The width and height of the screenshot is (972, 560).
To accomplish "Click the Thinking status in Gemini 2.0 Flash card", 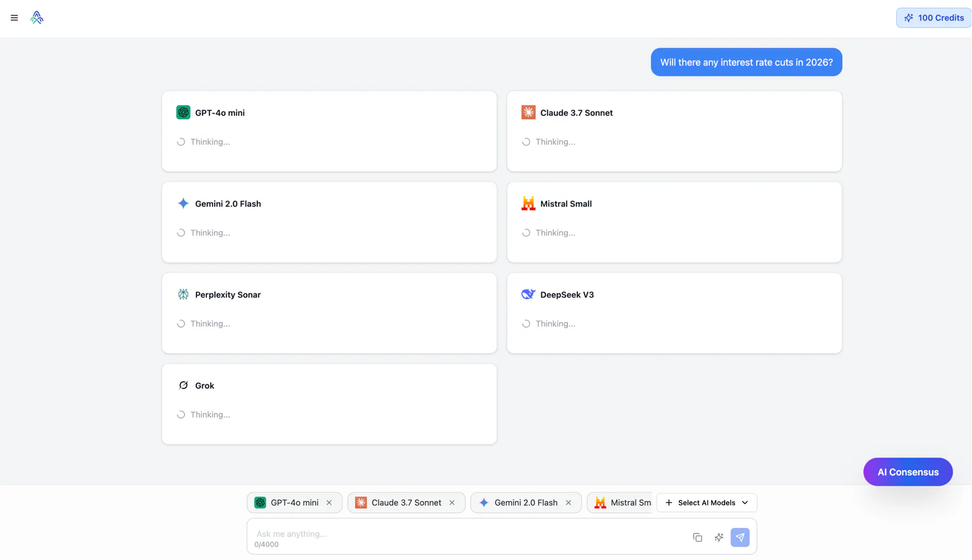I will (204, 233).
